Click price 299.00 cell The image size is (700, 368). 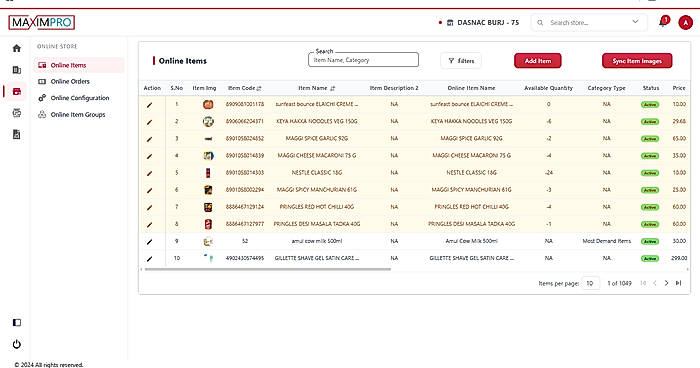679,258
